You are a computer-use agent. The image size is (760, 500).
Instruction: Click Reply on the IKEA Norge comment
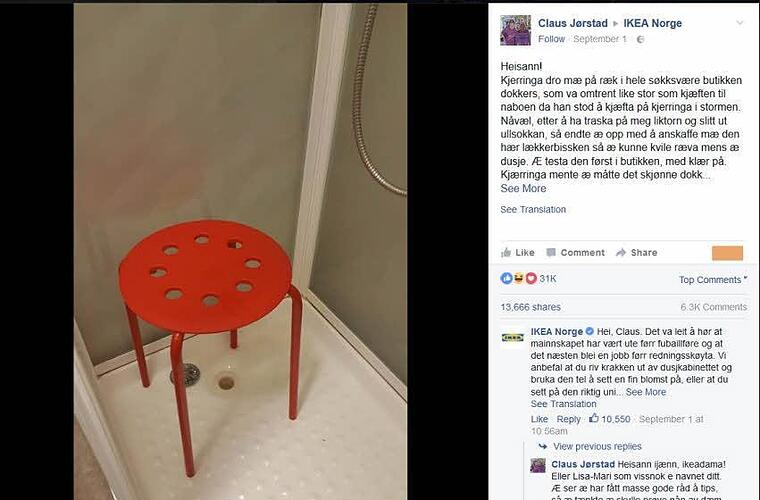(x=568, y=419)
